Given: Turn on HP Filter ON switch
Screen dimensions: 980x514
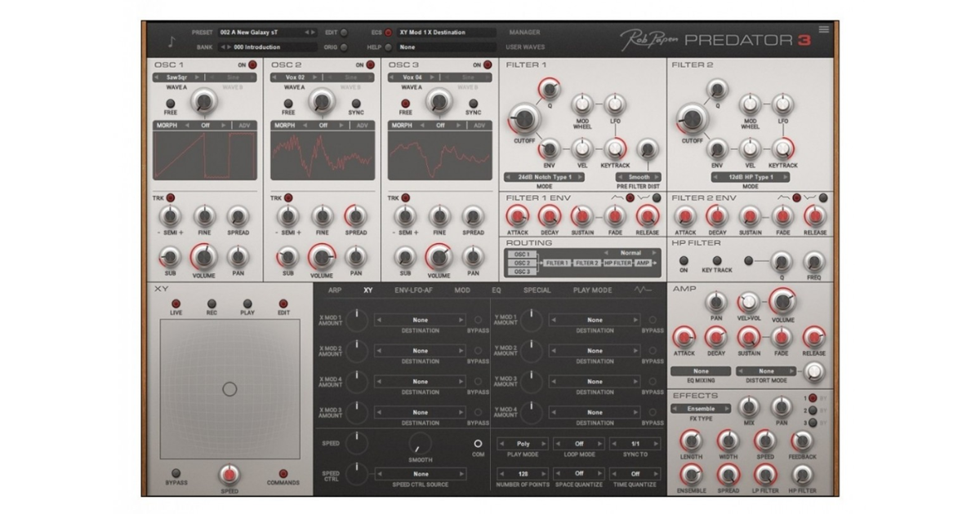Looking at the screenshot, I should click(684, 260).
